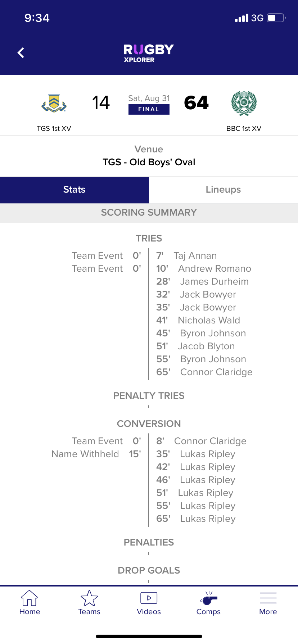Tap the Rugby Xplorer logo
Image resolution: width=298 pixels, height=644 pixels.
(x=149, y=53)
